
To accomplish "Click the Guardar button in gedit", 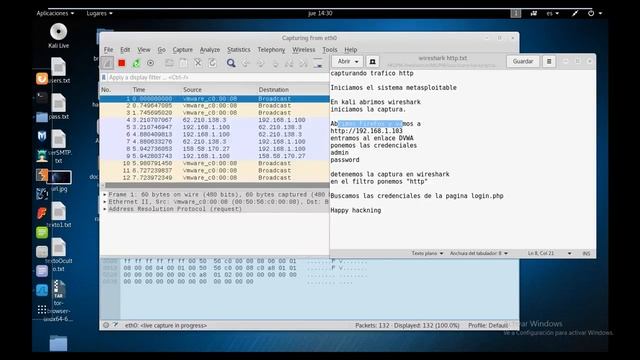I will point(523,61).
